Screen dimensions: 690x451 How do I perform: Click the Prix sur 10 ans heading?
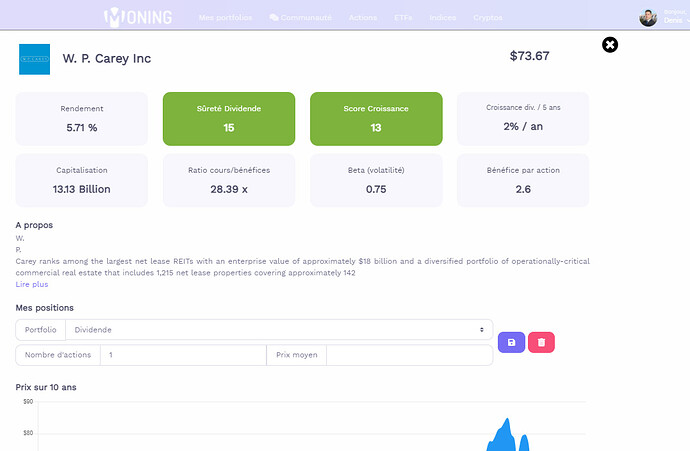[x=46, y=387]
